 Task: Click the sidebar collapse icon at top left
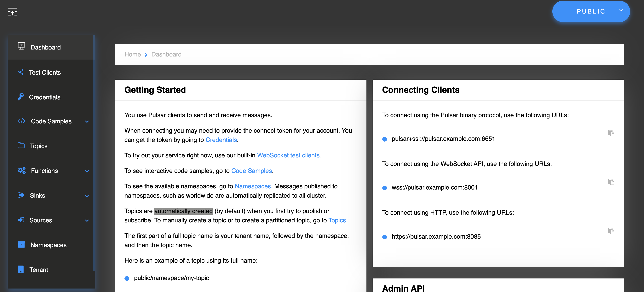13,12
